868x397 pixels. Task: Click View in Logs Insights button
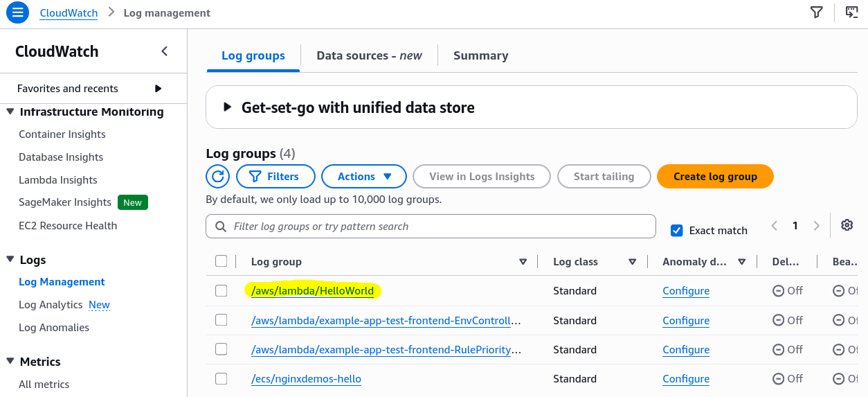482,177
